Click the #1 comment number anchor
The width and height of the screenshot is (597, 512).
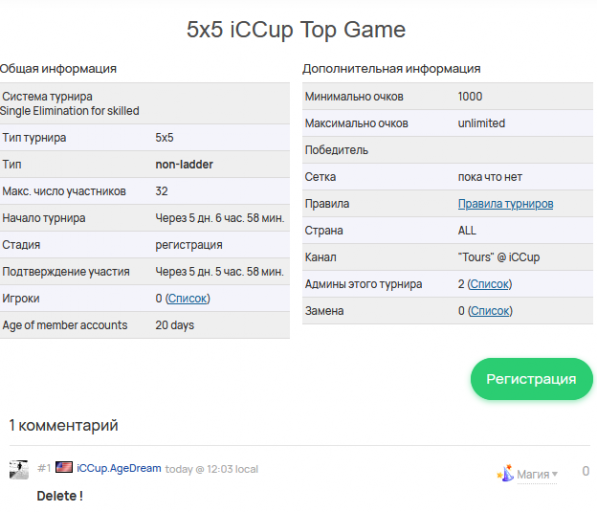(x=44, y=468)
